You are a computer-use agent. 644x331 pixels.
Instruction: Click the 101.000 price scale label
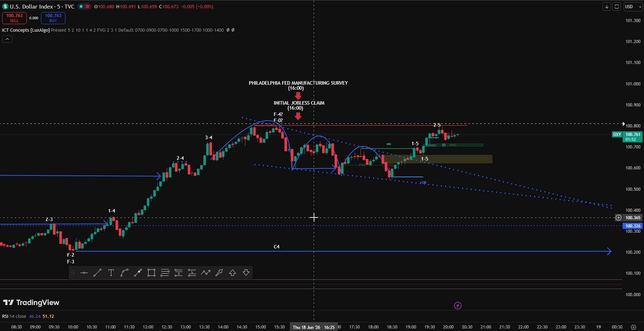point(633,84)
